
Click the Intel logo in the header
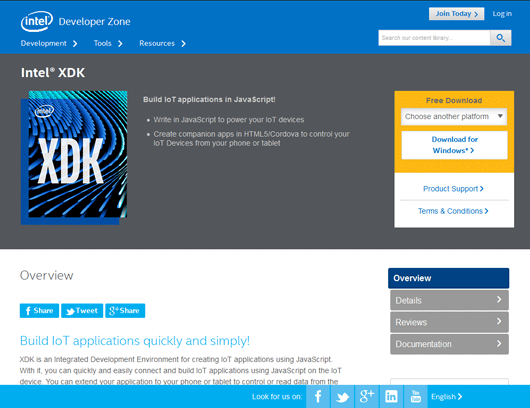point(37,21)
